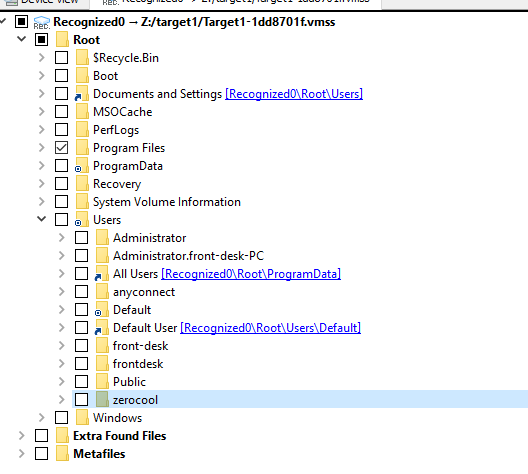Click the ProgramData folder icon
The image size is (528, 474).
(82, 166)
